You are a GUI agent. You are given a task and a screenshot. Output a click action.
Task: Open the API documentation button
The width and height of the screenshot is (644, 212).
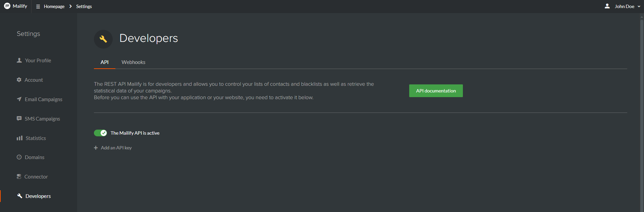tap(436, 91)
